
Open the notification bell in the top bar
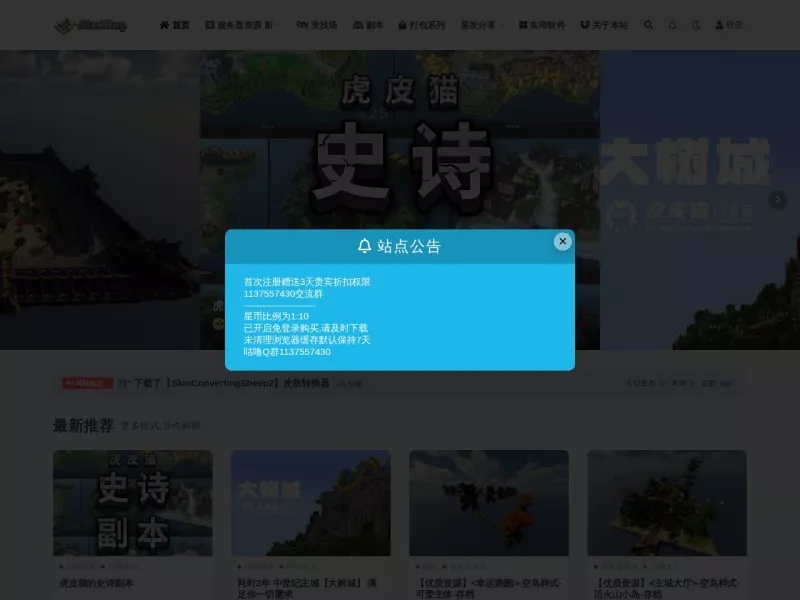(x=672, y=25)
